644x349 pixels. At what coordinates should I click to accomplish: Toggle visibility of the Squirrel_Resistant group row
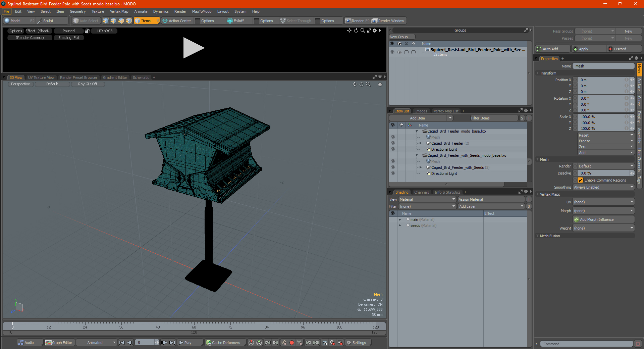pos(392,52)
